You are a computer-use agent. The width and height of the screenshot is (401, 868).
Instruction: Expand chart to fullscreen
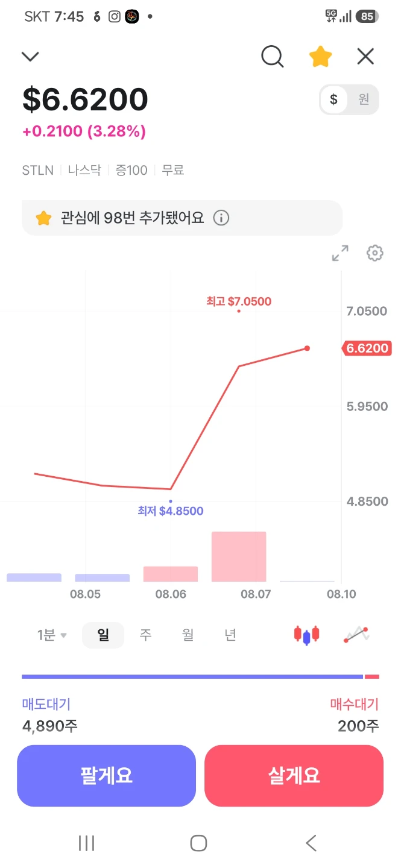(340, 253)
